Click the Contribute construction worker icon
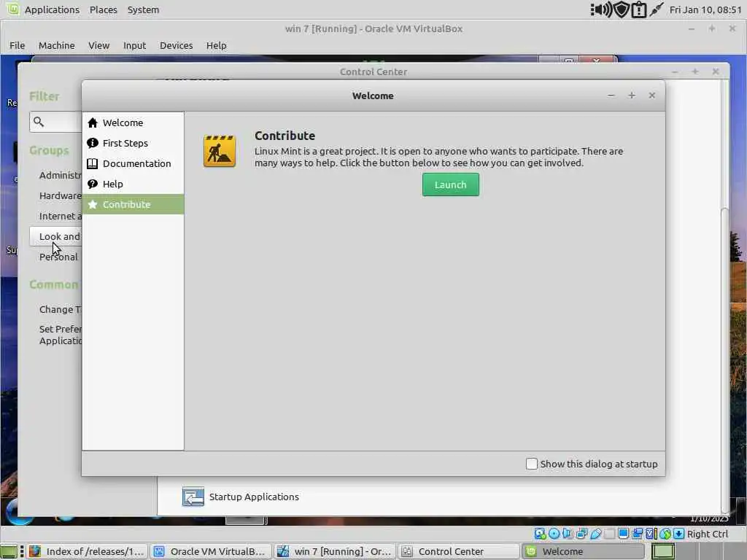Screen dimensions: 747x560 tap(220, 151)
